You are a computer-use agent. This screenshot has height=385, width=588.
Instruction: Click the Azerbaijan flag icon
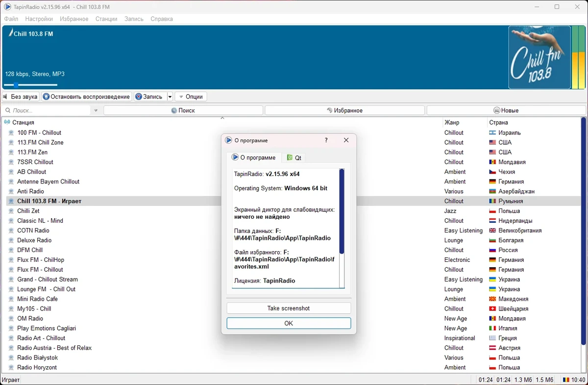(492, 191)
